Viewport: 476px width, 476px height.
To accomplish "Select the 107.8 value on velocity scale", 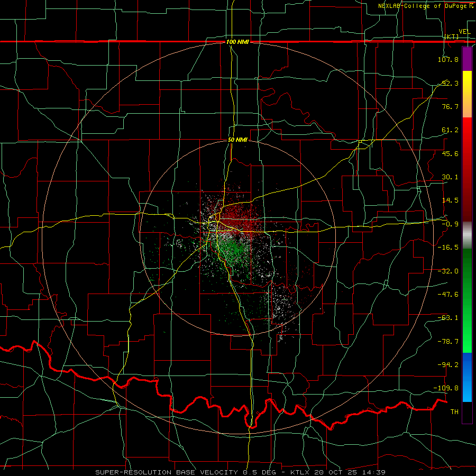I will [448, 59].
